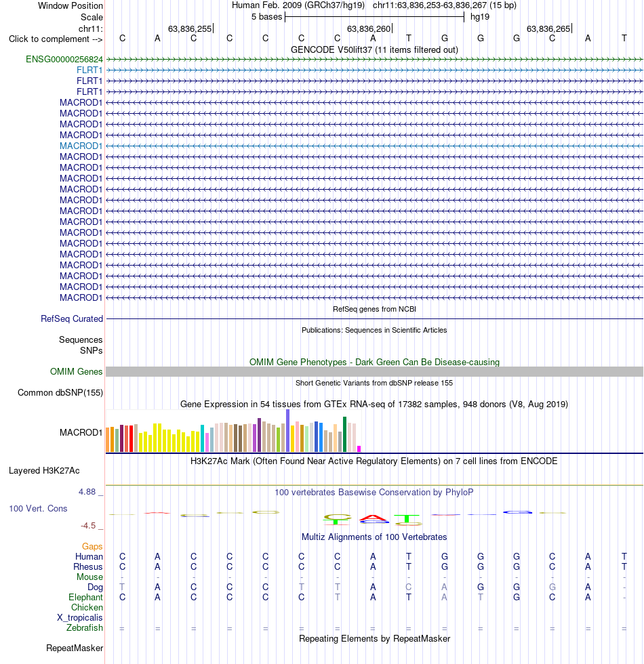Click the Scale label

(92, 17)
